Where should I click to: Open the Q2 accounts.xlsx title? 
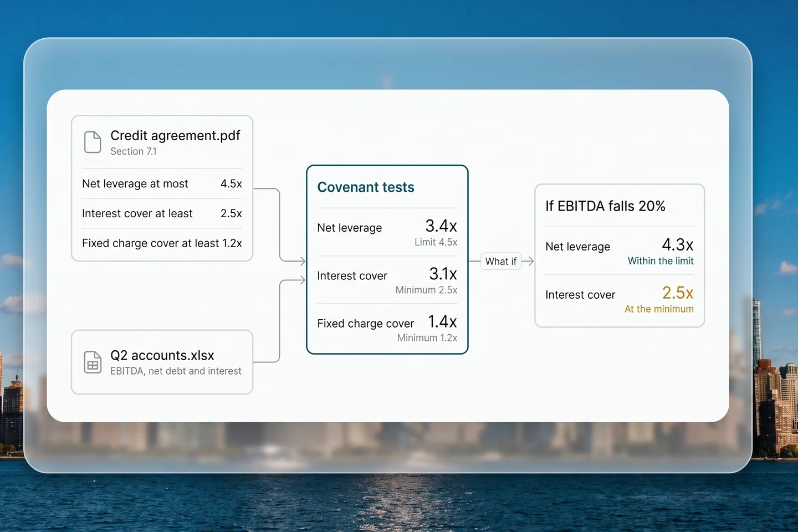pyautogui.click(x=162, y=355)
